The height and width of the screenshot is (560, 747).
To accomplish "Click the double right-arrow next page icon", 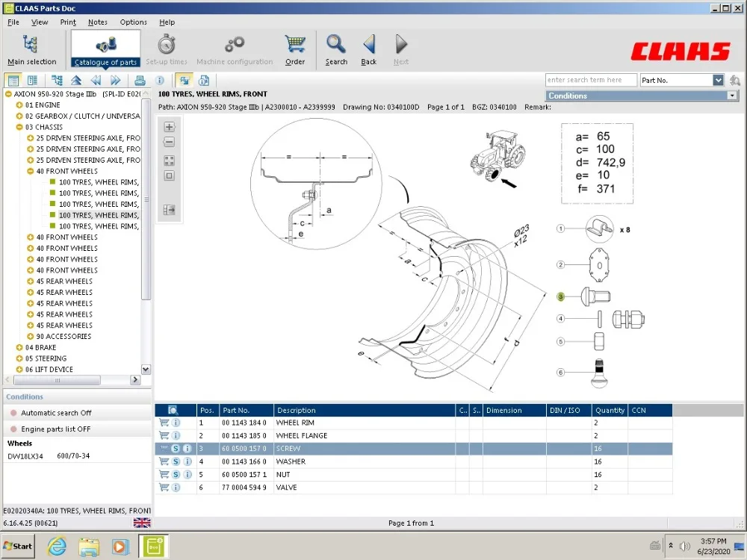I will (x=115, y=81).
